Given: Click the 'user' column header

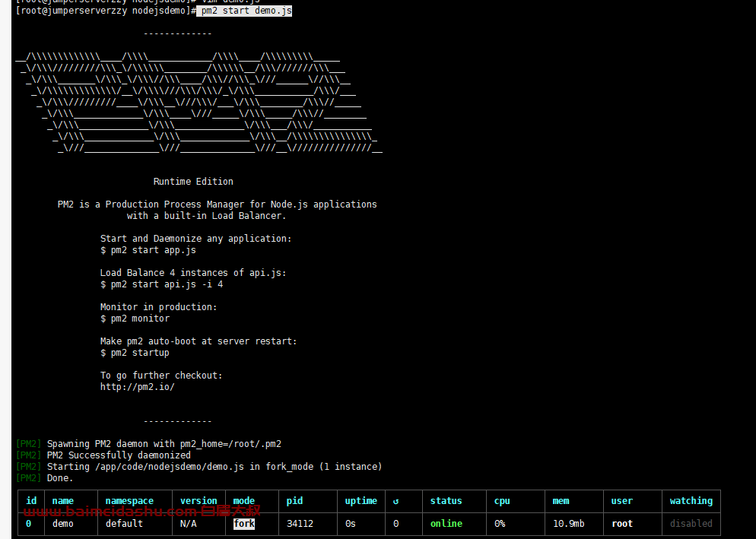Looking at the screenshot, I should pyautogui.click(x=622, y=501).
